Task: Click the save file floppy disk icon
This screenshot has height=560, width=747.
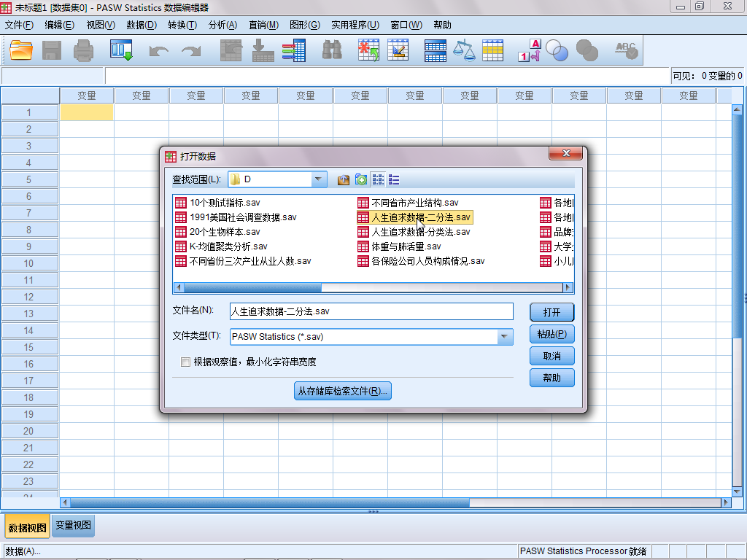Action: [52, 50]
